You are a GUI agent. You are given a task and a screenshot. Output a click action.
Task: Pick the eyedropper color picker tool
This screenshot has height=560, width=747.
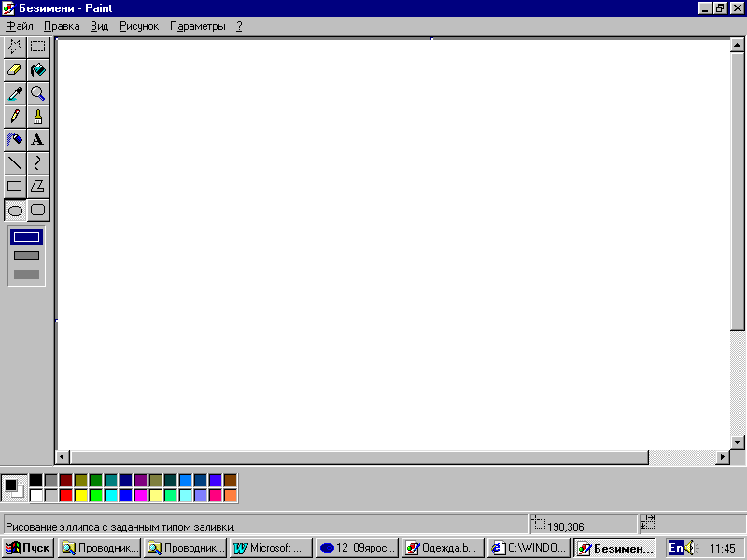click(15, 93)
